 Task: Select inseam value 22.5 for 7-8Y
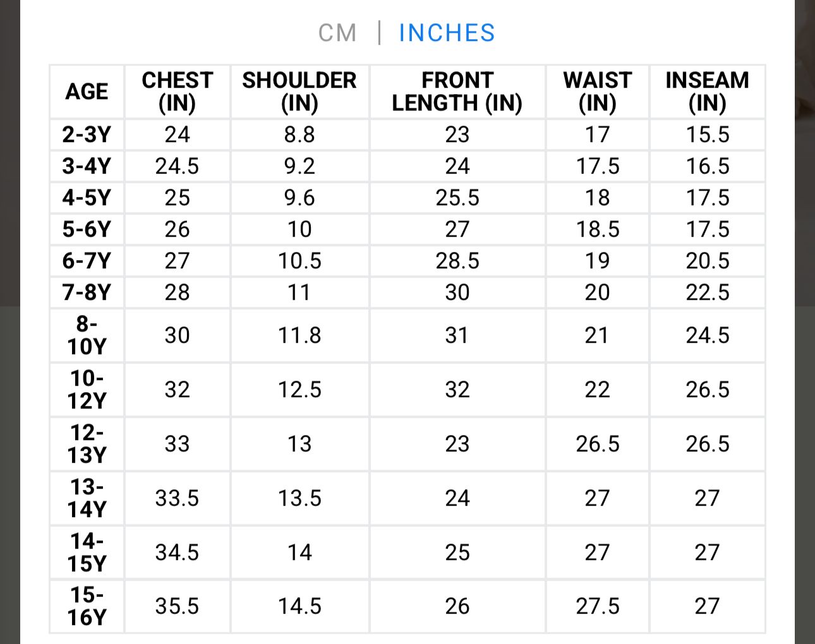[707, 292]
